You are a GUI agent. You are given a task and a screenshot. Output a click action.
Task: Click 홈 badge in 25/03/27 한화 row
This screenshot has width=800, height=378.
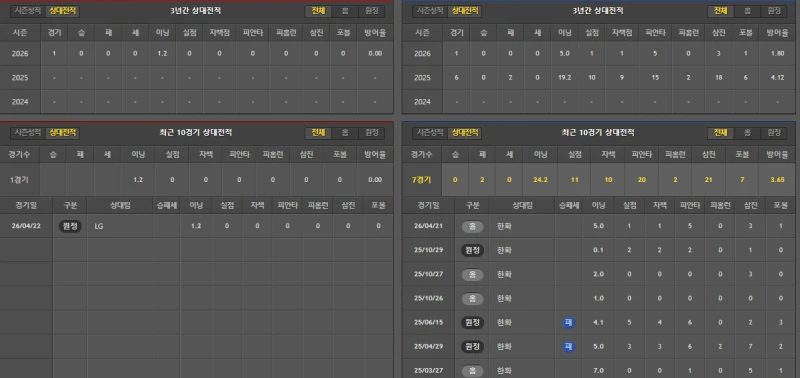point(472,371)
